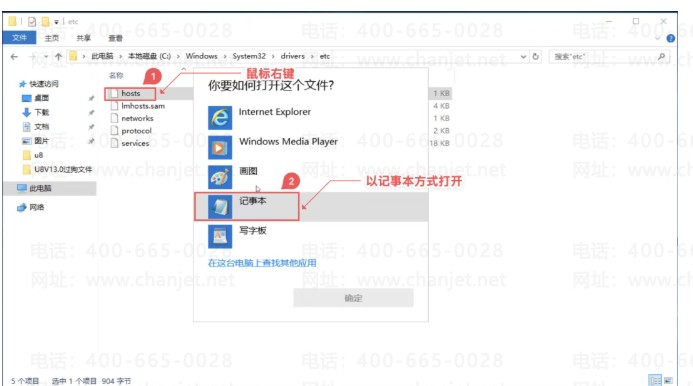
Task: Click 在这台电脑上查找其他应用 link
Action: point(262,263)
